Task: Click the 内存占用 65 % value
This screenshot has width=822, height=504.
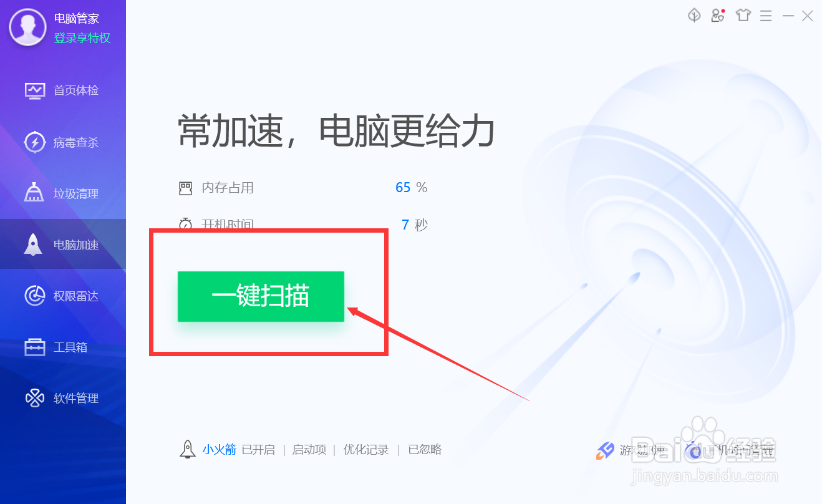Action: pos(411,187)
